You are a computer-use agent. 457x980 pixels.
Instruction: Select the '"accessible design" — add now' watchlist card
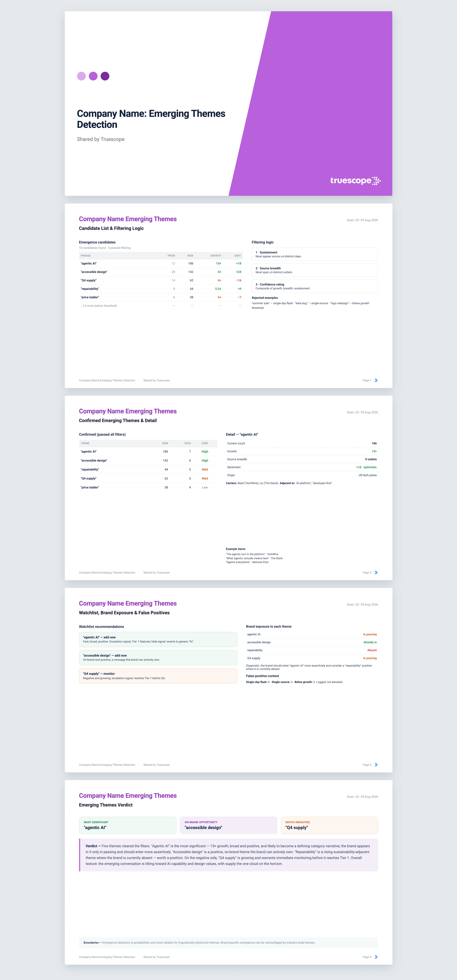tap(158, 658)
